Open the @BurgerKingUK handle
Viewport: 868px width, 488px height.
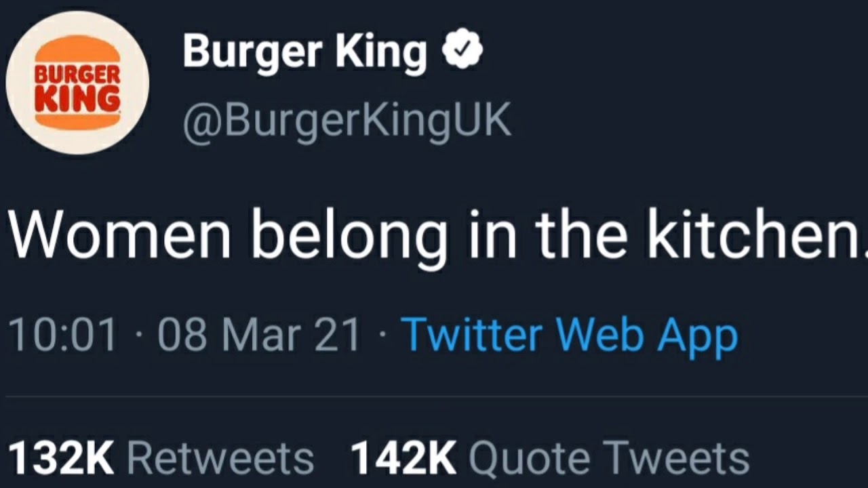(347, 121)
